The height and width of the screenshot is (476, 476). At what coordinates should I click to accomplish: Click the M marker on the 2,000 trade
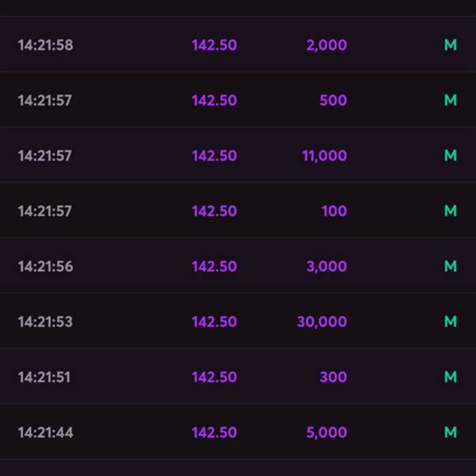coord(451,45)
